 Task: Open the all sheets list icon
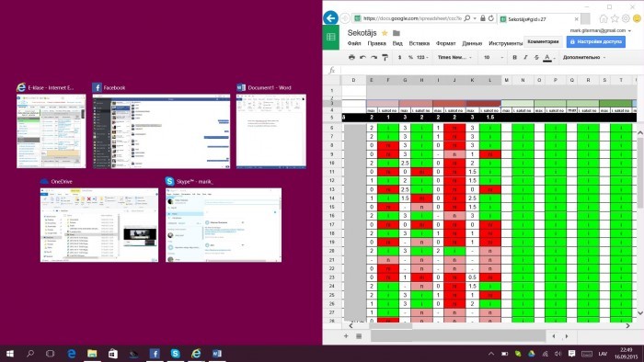pyautogui.click(x=359, y=335)
